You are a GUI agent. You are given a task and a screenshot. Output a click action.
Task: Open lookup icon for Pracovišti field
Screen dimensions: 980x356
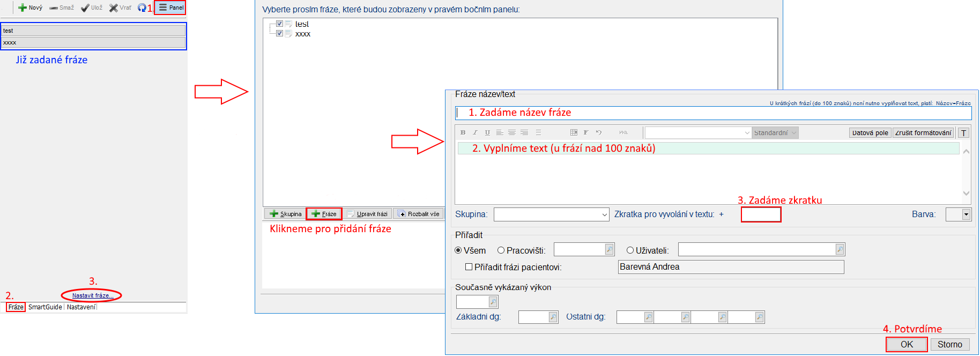tap(610, 249)
